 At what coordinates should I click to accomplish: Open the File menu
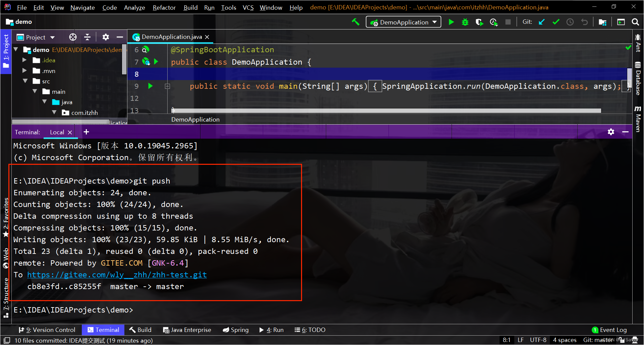22,7
